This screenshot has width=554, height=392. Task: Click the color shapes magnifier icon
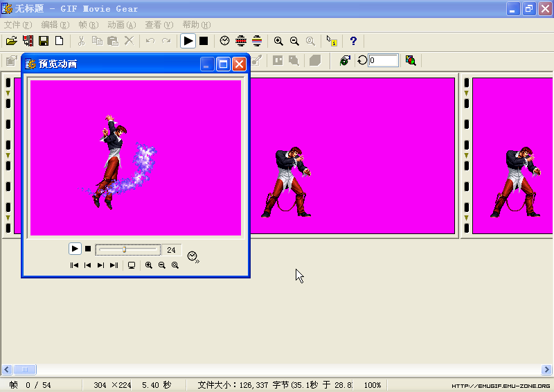pyautogui.click(x=411, y=60)
